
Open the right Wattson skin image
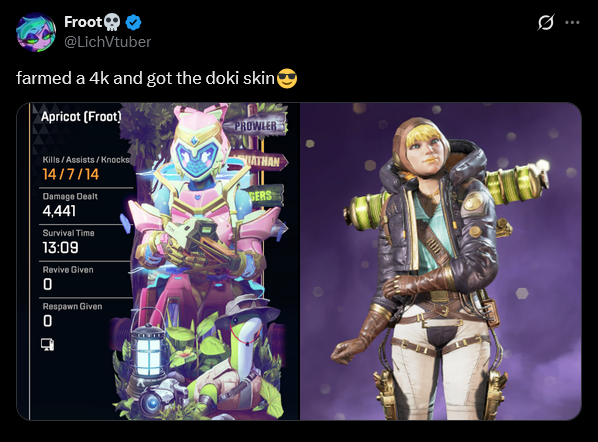point(441,262)
